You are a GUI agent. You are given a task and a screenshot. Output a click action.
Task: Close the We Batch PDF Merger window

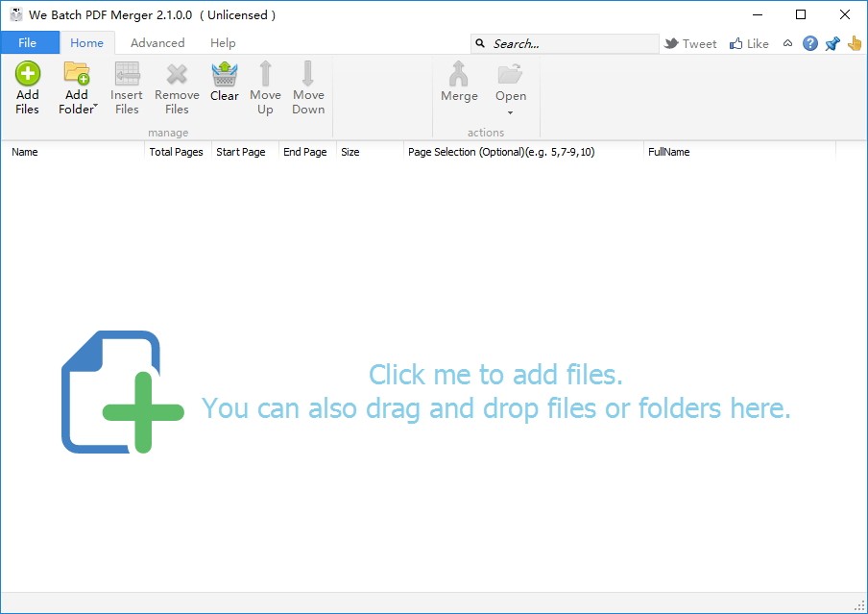click(x=845, y=14)
